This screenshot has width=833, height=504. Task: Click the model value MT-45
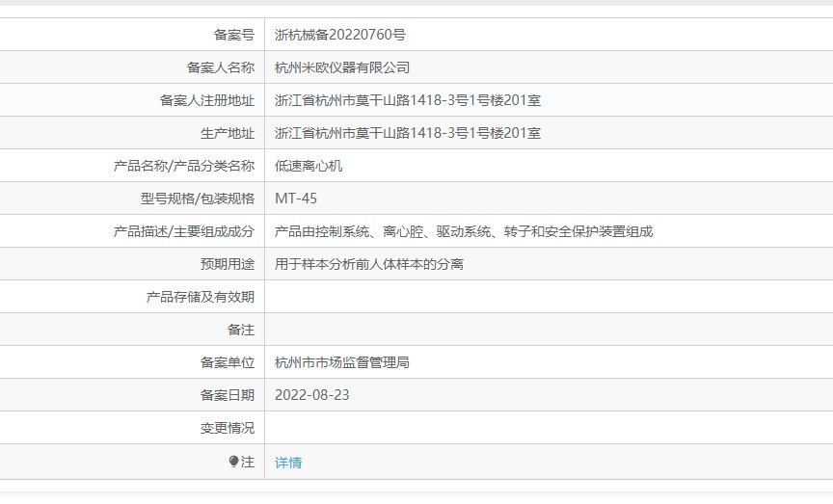pos(295,199)
